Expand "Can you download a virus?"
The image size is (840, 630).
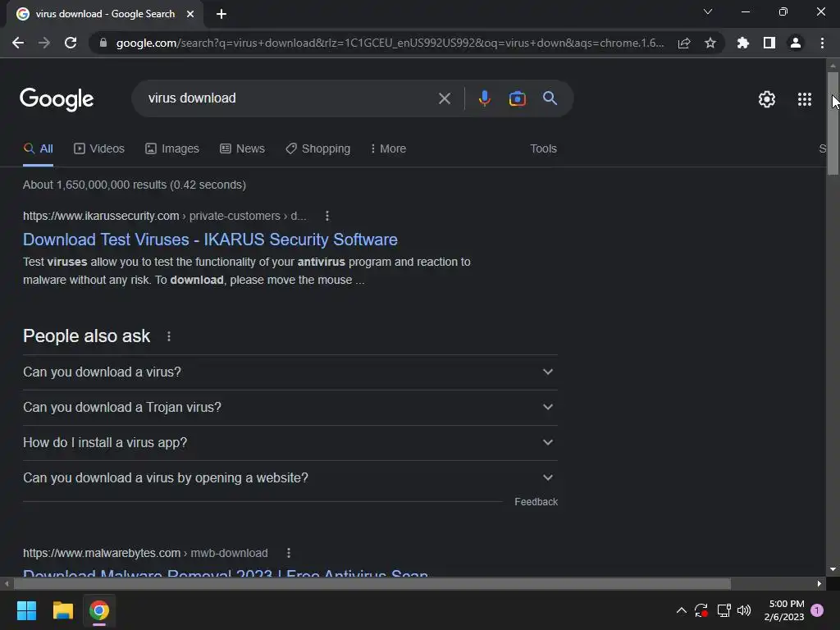click(x=290, y=372)
